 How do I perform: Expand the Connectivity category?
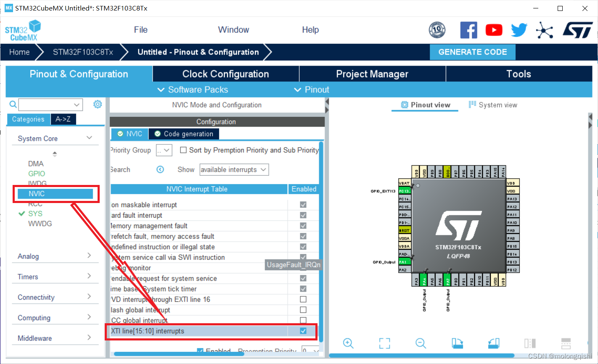coord(89,297)
